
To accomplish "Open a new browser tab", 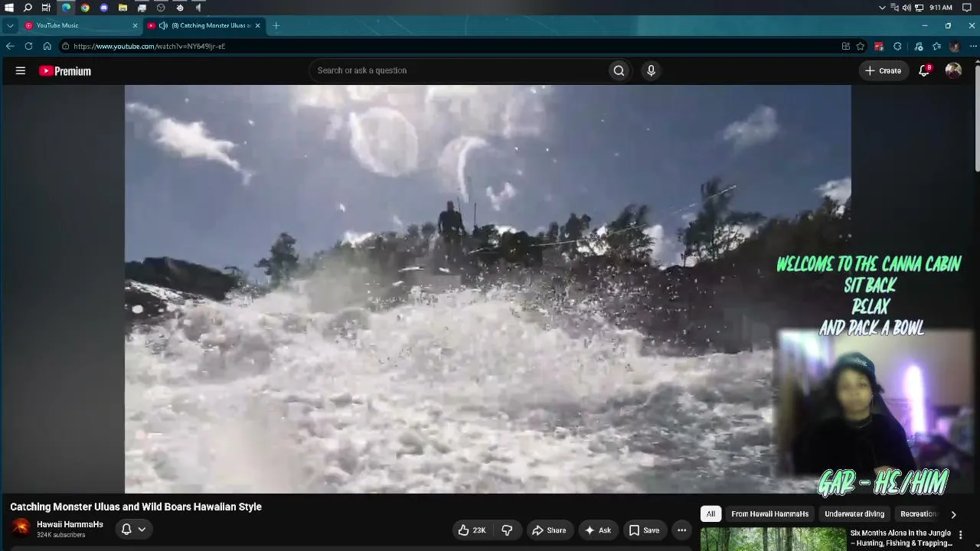I will coord(276,25).
